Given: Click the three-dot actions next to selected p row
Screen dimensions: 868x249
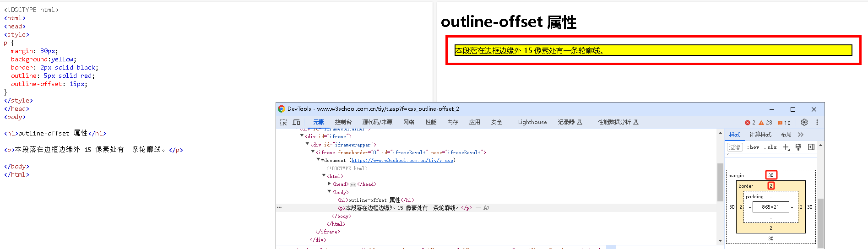Looking at the screenshot, I should (279, 208).
